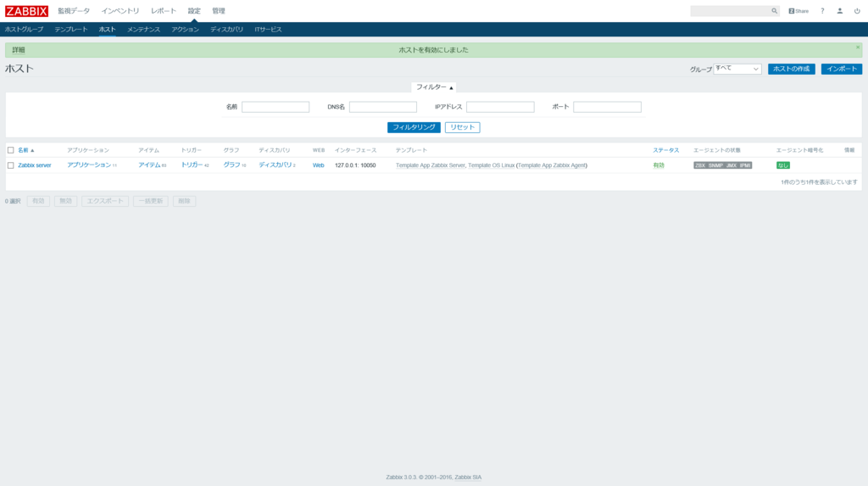This screenshot has width=868, height=486.
Task: Click Template App Zabbix Server link
Action: pos(430,165)
